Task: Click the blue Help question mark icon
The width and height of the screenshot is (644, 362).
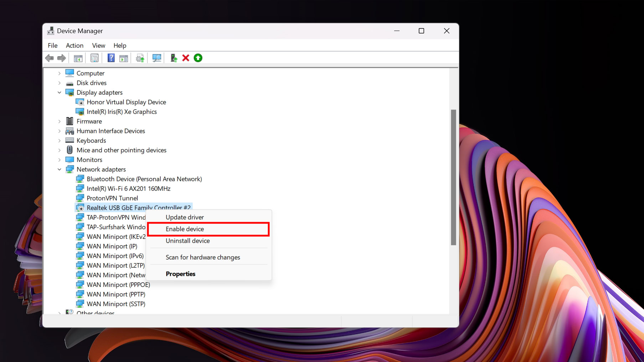Action: pyautogui.click(x=111, y=58)
